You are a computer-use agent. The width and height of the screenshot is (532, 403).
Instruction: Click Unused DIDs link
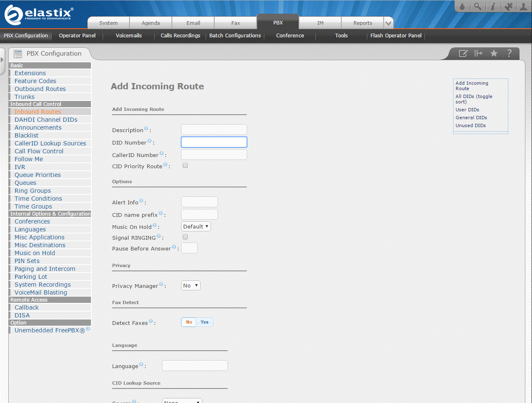(471, 125)
